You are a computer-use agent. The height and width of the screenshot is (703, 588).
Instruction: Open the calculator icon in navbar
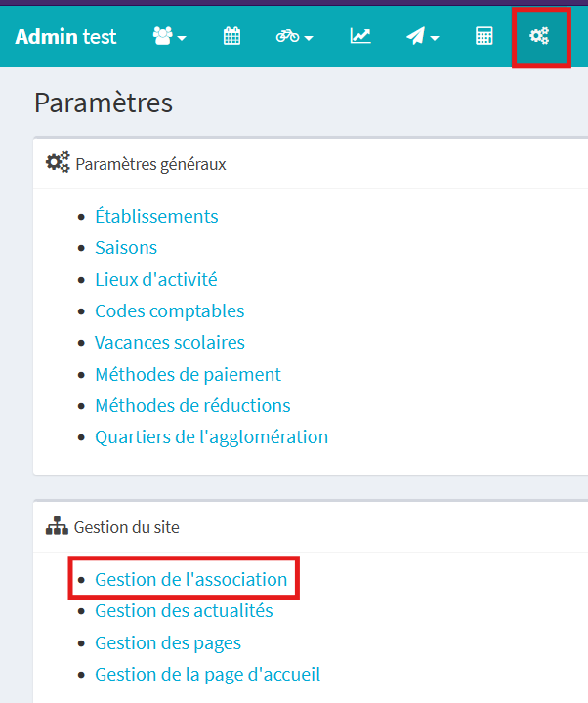click(x=483, y=36)
